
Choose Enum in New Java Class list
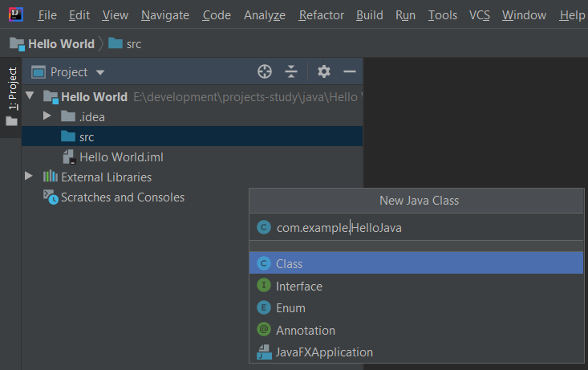tap(416, 308)
